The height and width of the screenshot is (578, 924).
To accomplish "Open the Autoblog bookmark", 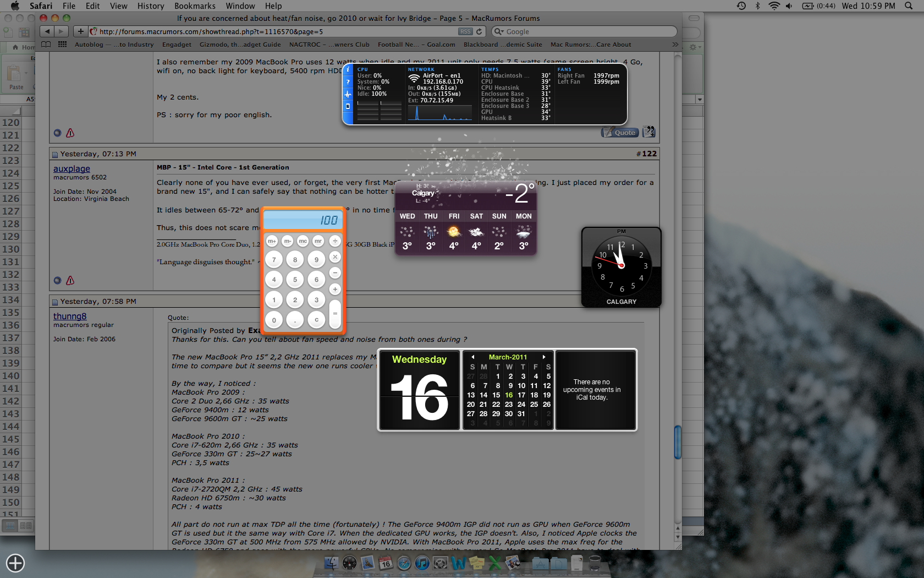I will [x=114, y=45].
